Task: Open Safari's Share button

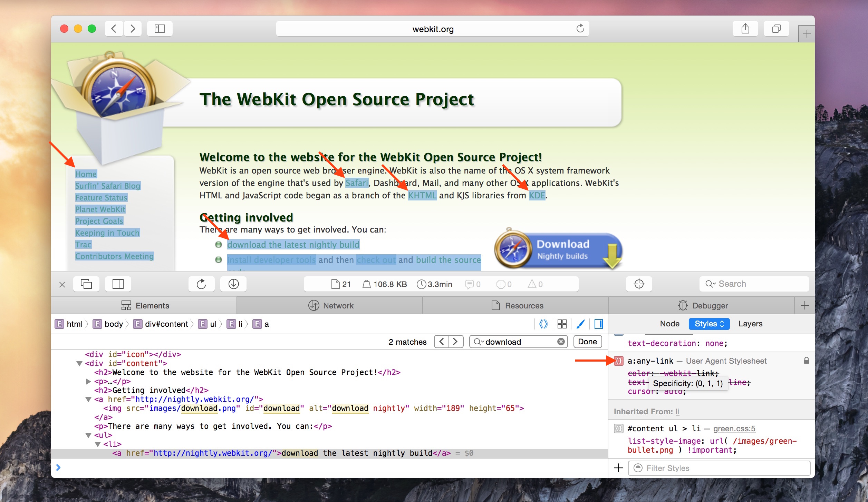Action: click(x=745, y=29)
